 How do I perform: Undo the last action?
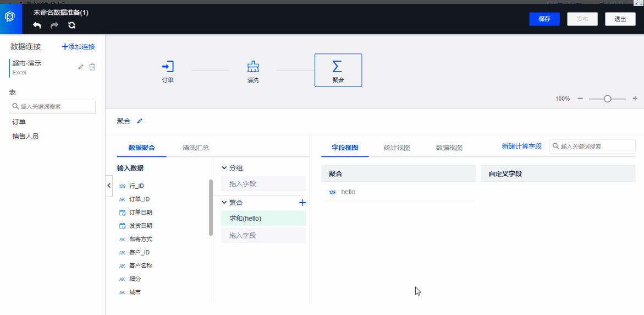[37, 25]
